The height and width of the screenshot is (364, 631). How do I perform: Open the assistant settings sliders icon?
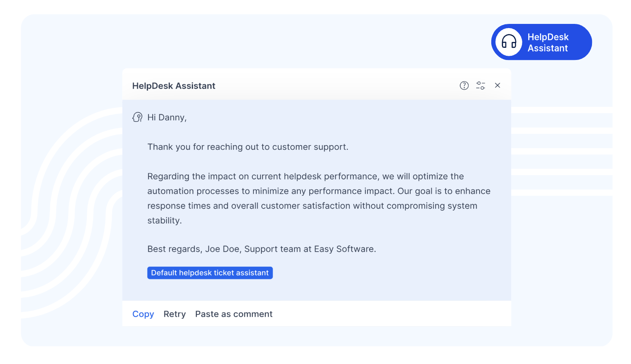(481, 86)
